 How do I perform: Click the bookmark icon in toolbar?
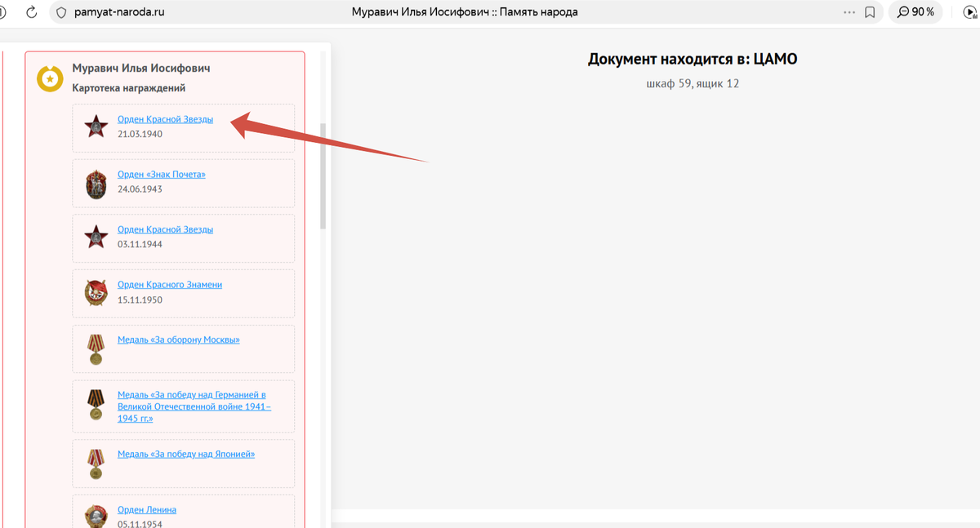point(869,11)
